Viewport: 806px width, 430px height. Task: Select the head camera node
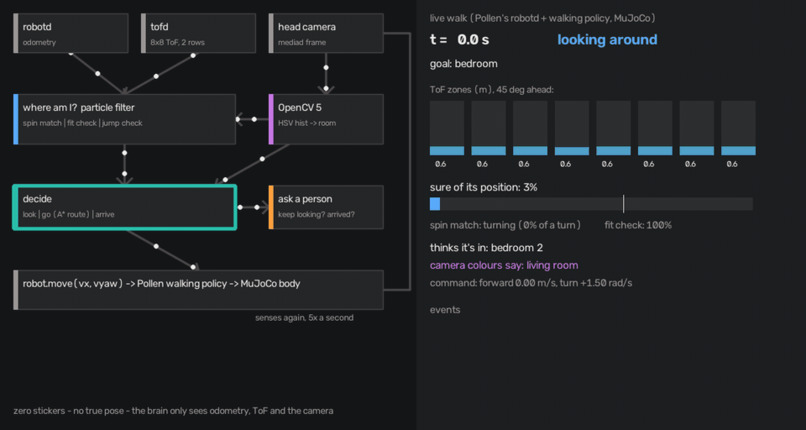(x=326, y=33)
